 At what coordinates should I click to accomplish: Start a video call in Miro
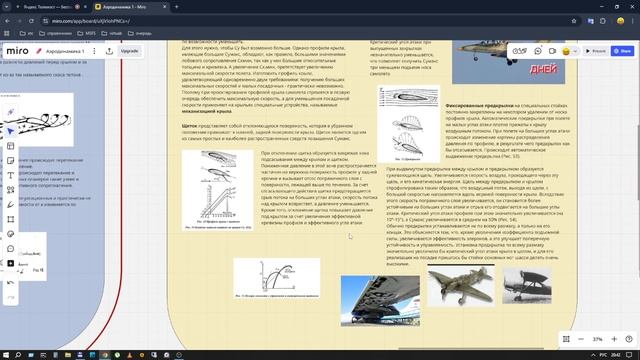click(552, 51)
